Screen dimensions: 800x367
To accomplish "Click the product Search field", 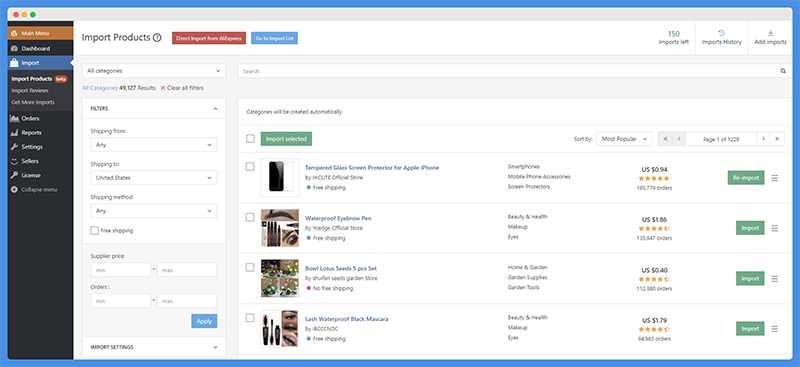I will click(515, 71).
